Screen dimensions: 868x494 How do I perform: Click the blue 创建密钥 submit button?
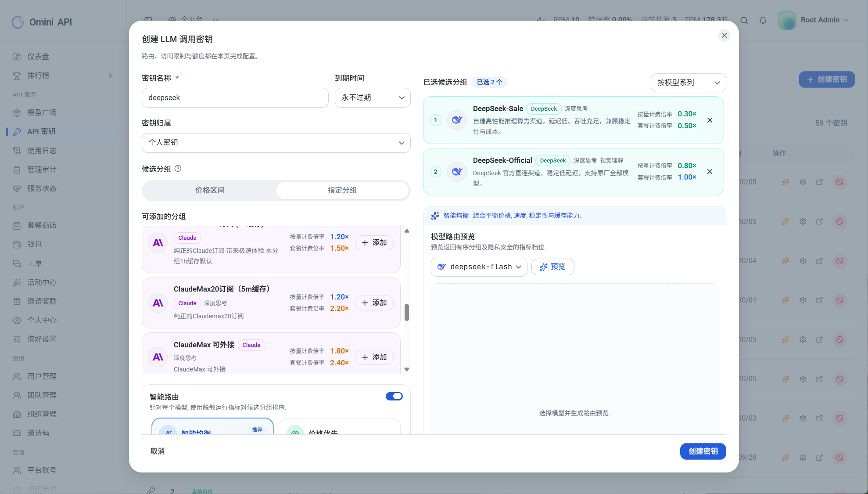pos(703,451)
